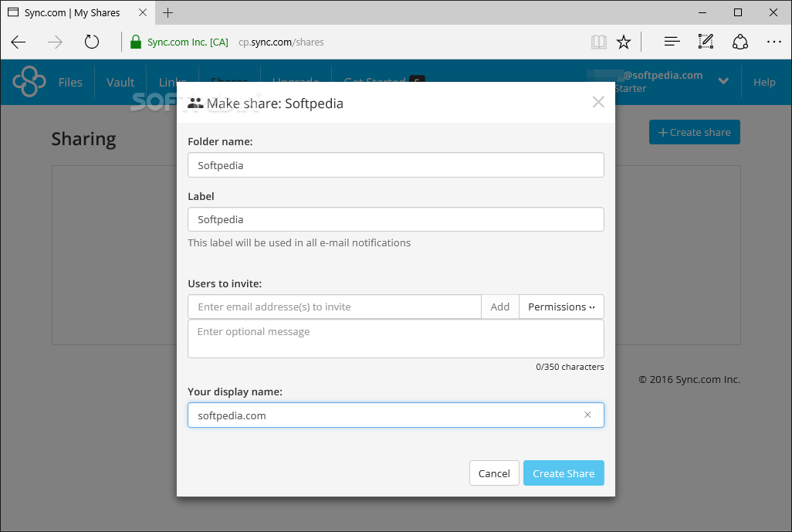792x532 pixels.
Task: Minimize the browser window
Action: click(702, 12)
